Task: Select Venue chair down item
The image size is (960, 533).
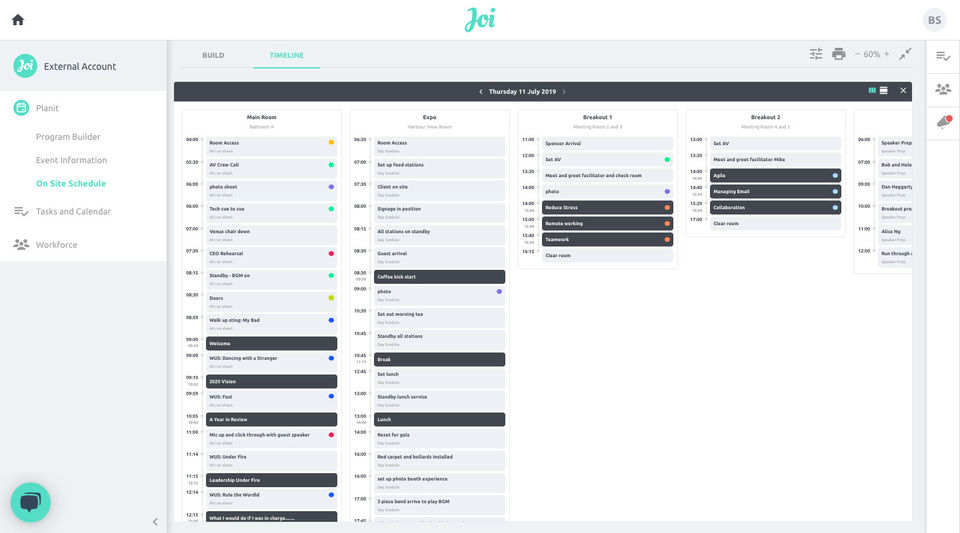Action: [x=271, y=235]
